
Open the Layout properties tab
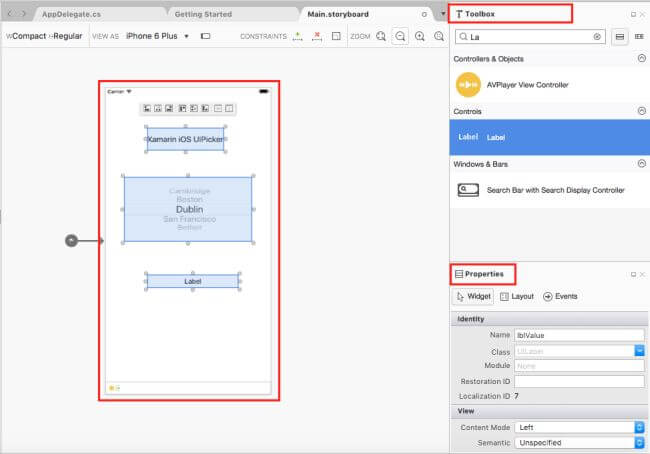517,296
